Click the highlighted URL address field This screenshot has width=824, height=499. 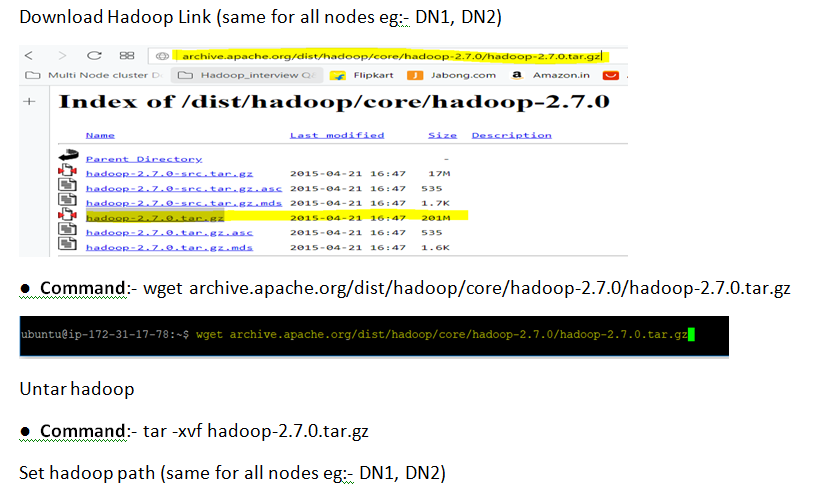click(392, 56)
